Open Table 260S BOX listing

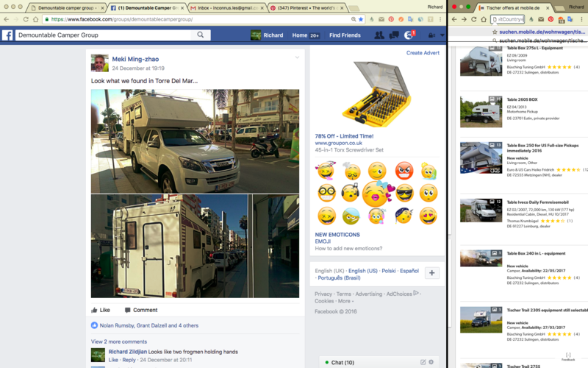522,99
